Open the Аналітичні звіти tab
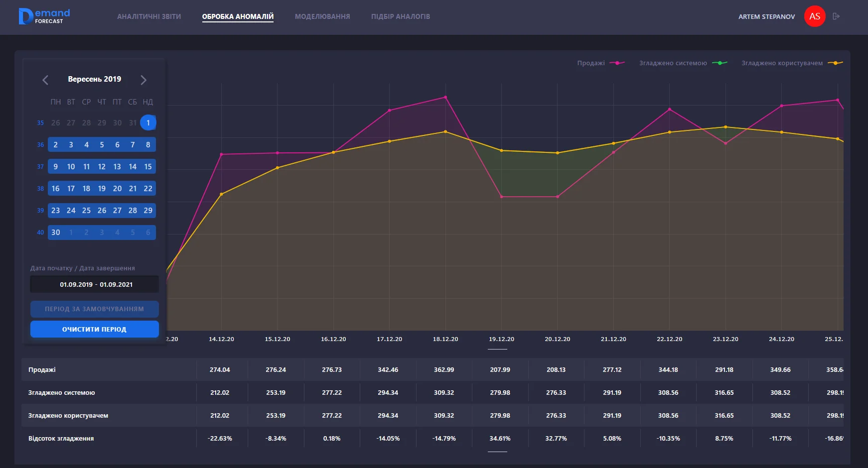Viewport: 868px width, 468px height. coord(149,16)
